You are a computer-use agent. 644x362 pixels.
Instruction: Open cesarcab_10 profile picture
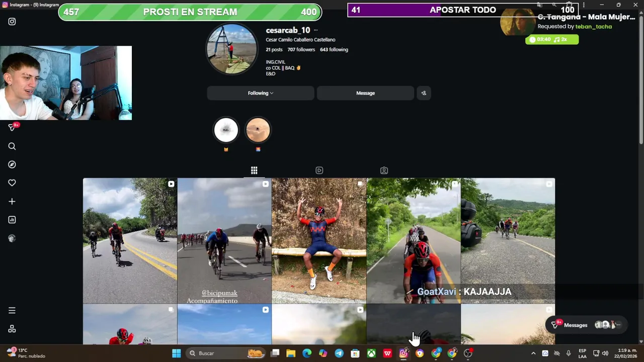coord(232,49)
